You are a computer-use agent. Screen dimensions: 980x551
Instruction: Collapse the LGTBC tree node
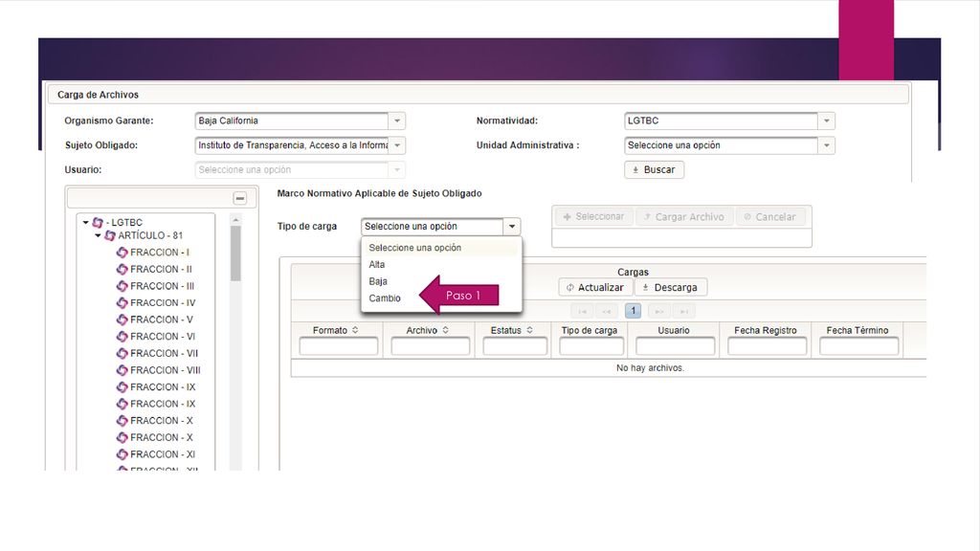[85, 222]
